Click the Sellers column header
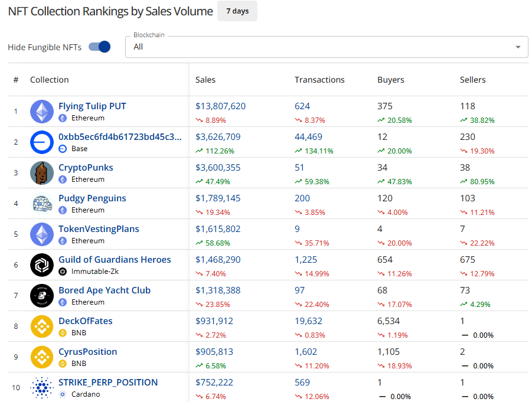532x402 pixels. point(472,80)
